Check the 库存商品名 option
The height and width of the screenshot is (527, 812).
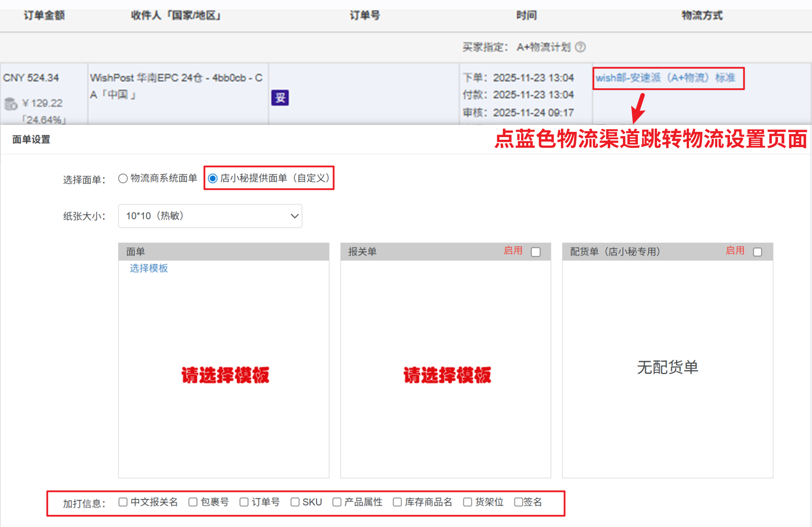(x=397, y=502)
